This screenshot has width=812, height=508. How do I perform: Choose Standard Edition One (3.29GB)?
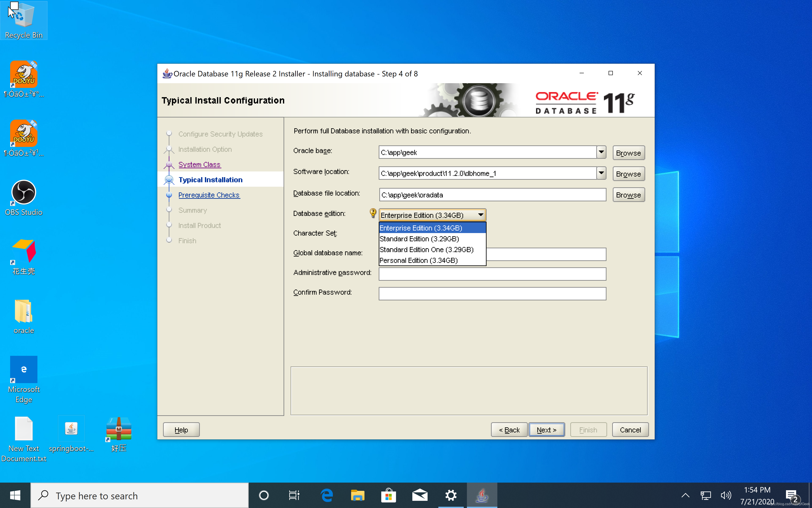coord(432,250)
